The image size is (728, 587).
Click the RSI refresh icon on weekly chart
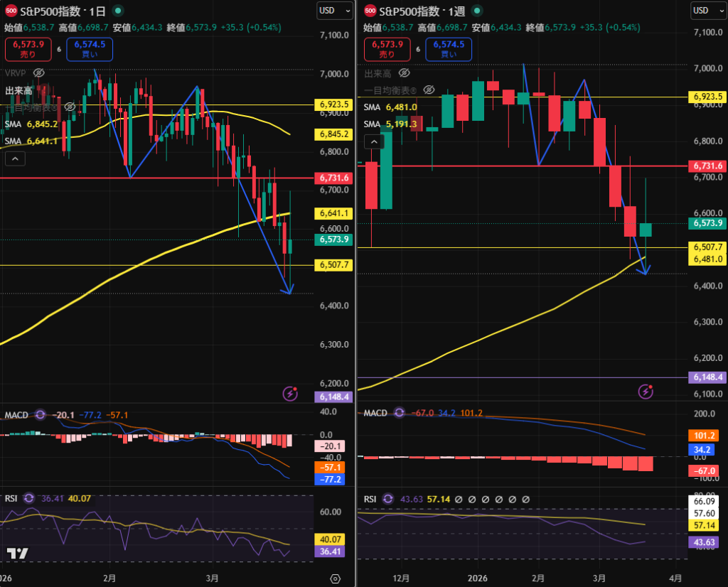point(387,499)
